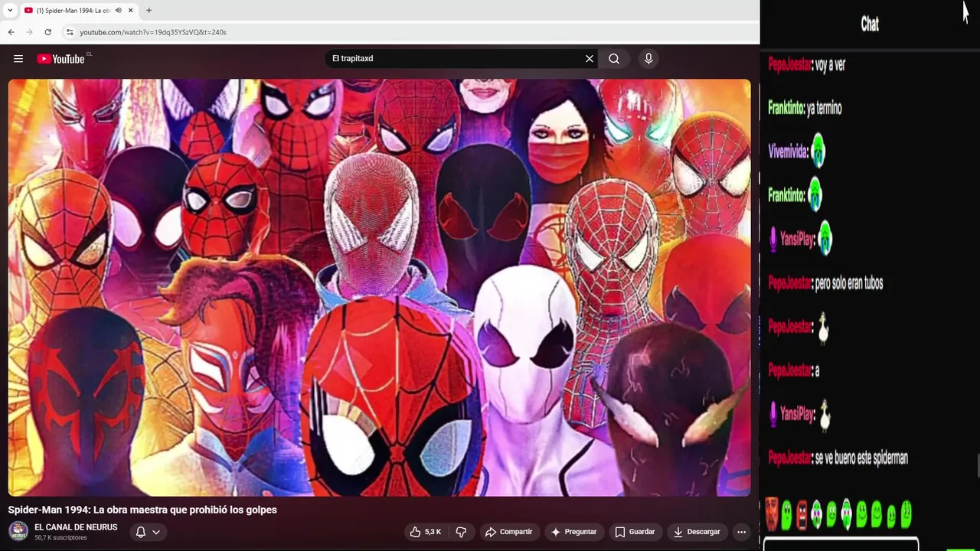
Task: Click 'se ve bueno este spiderman' message
Action: point(861,458)
